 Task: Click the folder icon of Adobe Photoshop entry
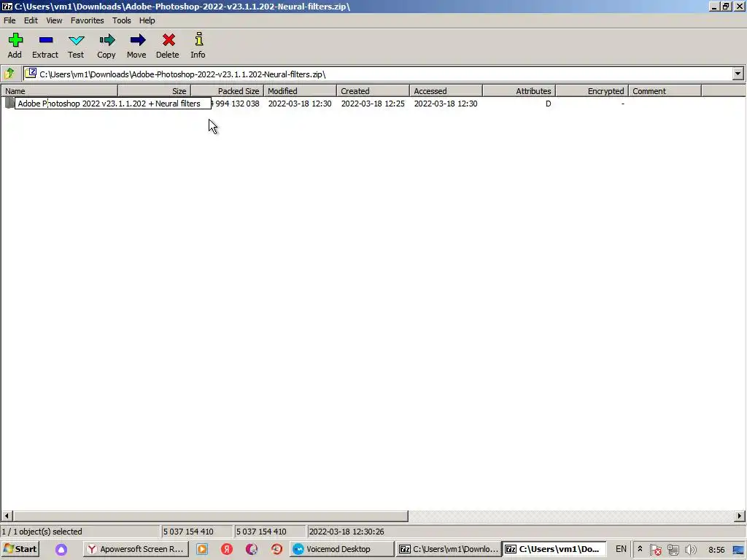[x=9, y=103]
